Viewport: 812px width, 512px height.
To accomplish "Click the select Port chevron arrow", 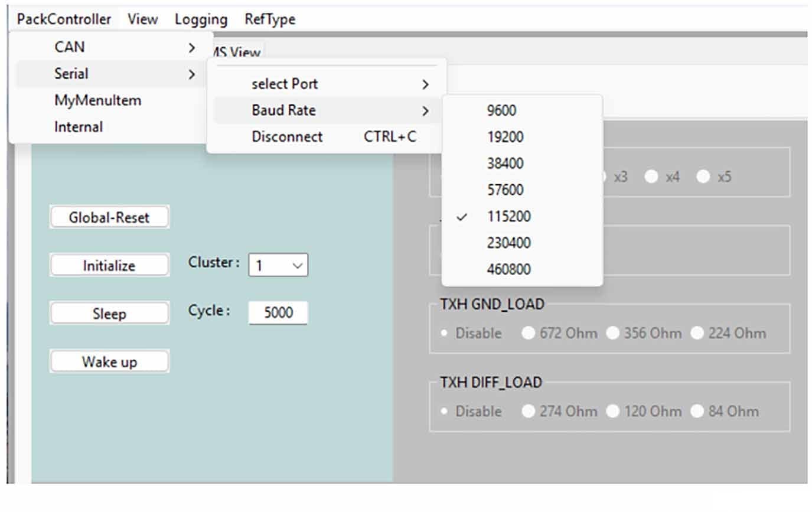I will (425, 84).
